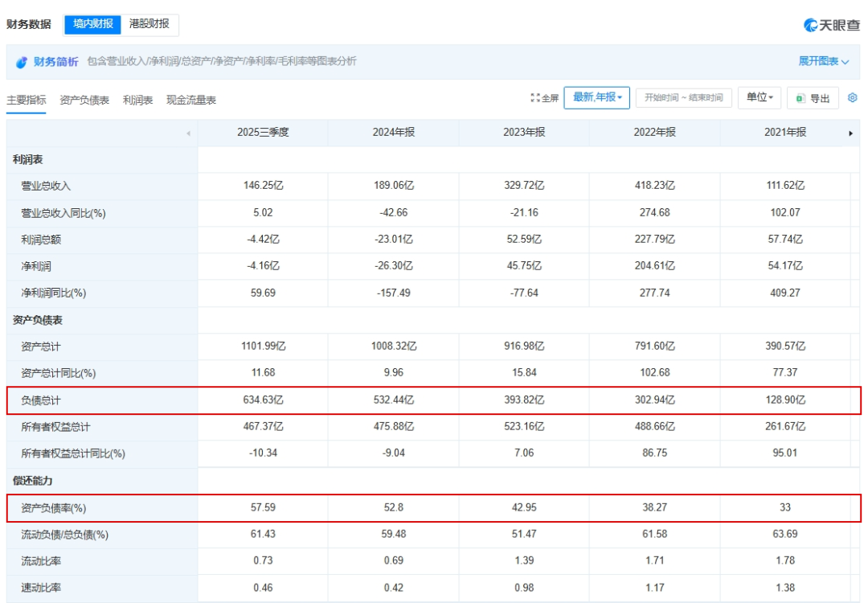Click the settings gear icon
The width and height of the screenshot is (868, 603).
pyautogui.click(x=853, y=97)
